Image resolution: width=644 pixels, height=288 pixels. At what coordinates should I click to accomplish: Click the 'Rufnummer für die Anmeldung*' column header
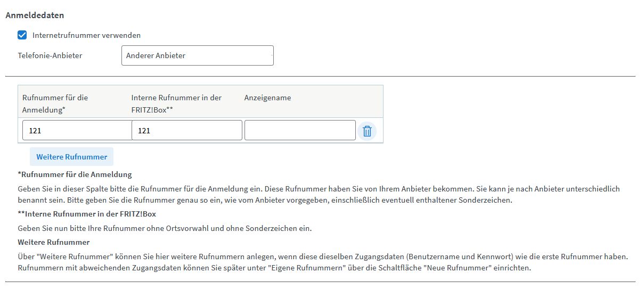click(55, 102)
